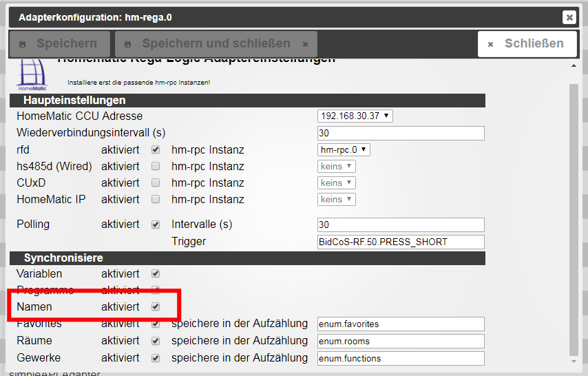Toggle the Räume aktiviert checkbox
The image size is (588, 376).
pyautogui.click(x=156, y=341)
